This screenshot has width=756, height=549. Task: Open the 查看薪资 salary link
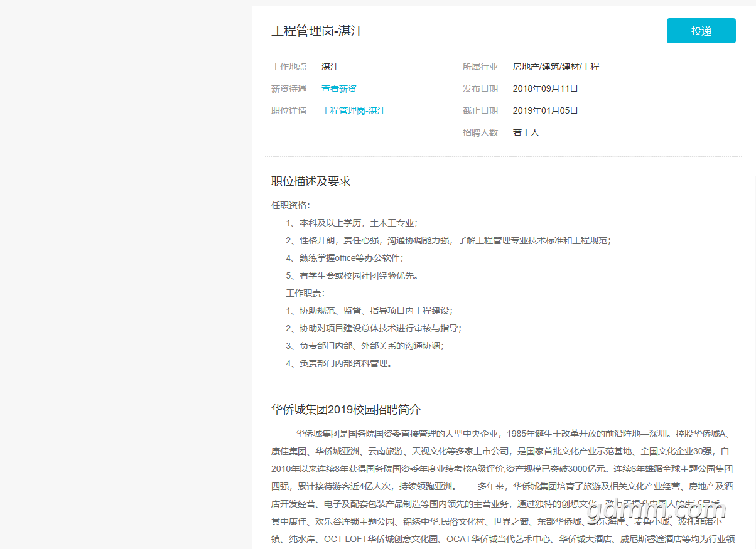[339, 89]
